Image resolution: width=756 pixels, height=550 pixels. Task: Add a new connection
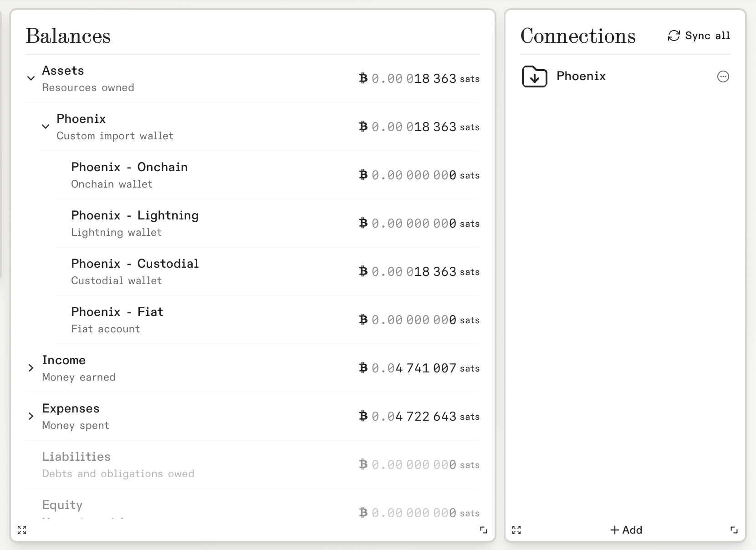(x=626, y=530)
